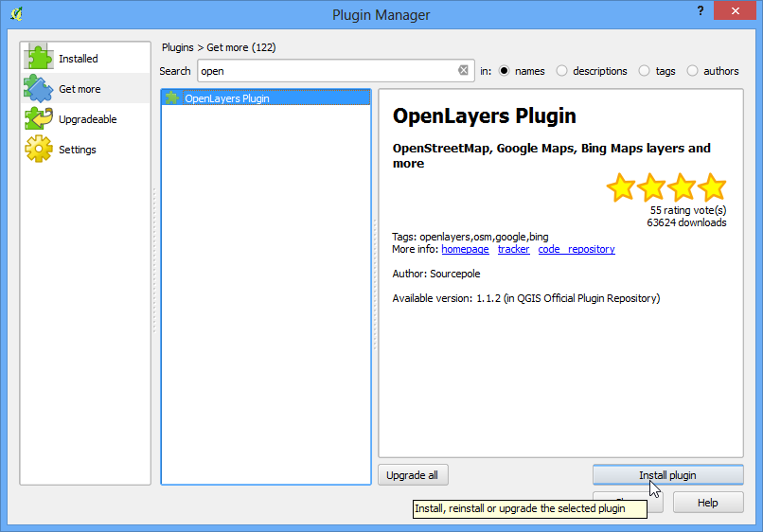Close the Plugin Manager window

[735, 10]
